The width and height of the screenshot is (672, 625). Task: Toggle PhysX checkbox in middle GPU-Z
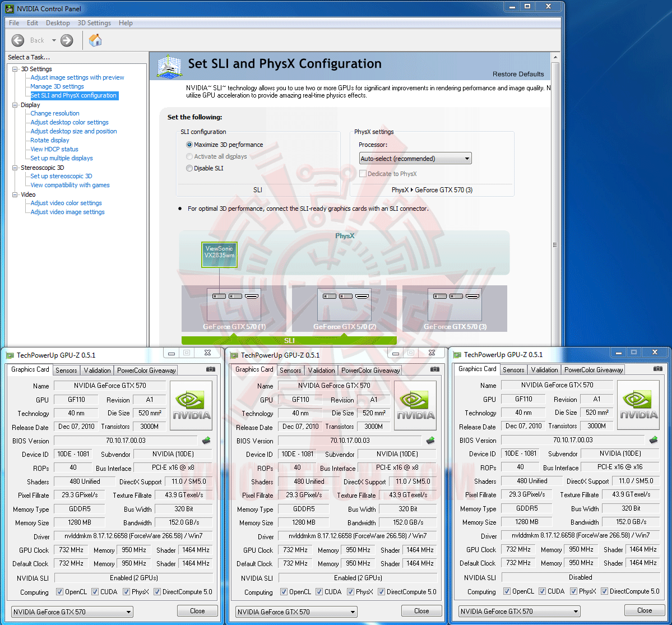coord(350,592)
